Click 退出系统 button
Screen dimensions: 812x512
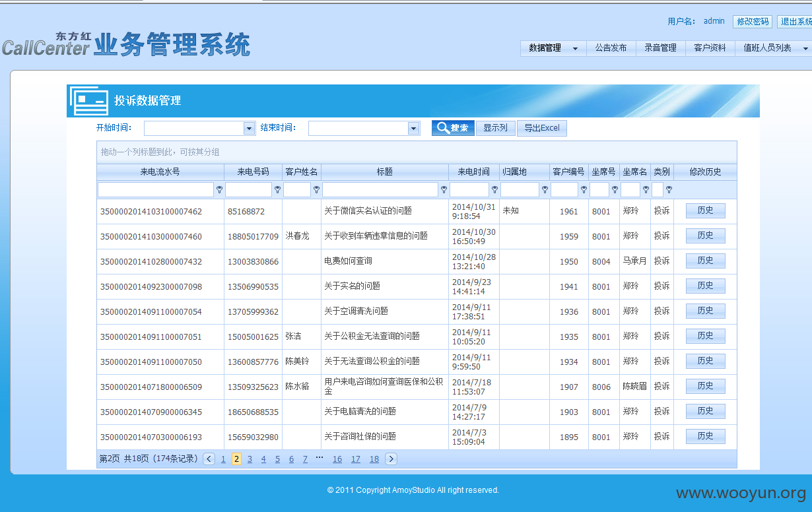[x=796, y=21]
